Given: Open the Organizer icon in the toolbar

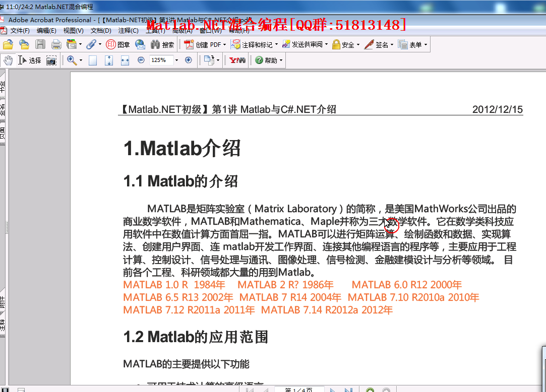Looking at the screenshot, I should (72, 44).
